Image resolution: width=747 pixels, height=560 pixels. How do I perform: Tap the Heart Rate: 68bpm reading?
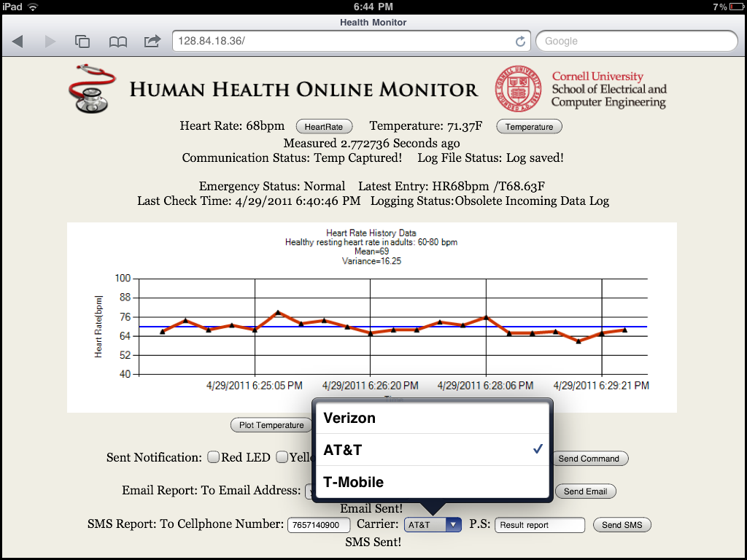(232, 125)
